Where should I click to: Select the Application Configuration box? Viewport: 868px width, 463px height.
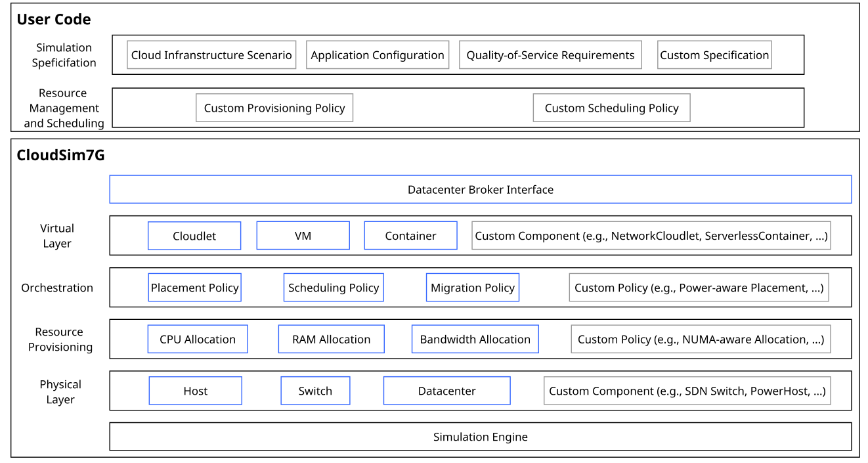tap(378, 55)
